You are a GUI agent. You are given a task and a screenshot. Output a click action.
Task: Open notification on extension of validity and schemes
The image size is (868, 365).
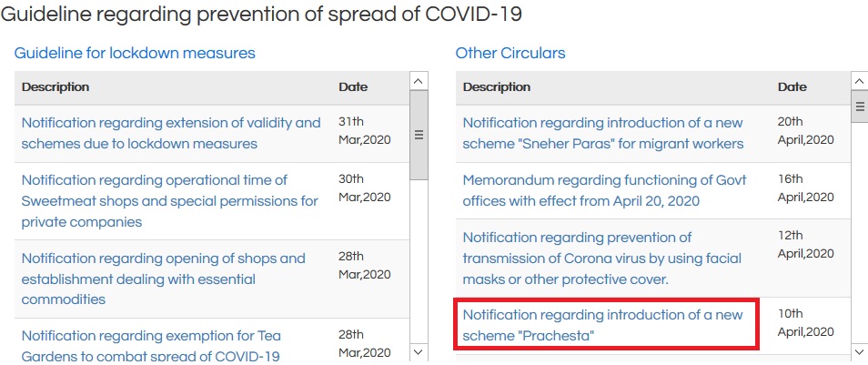point(171,133)
